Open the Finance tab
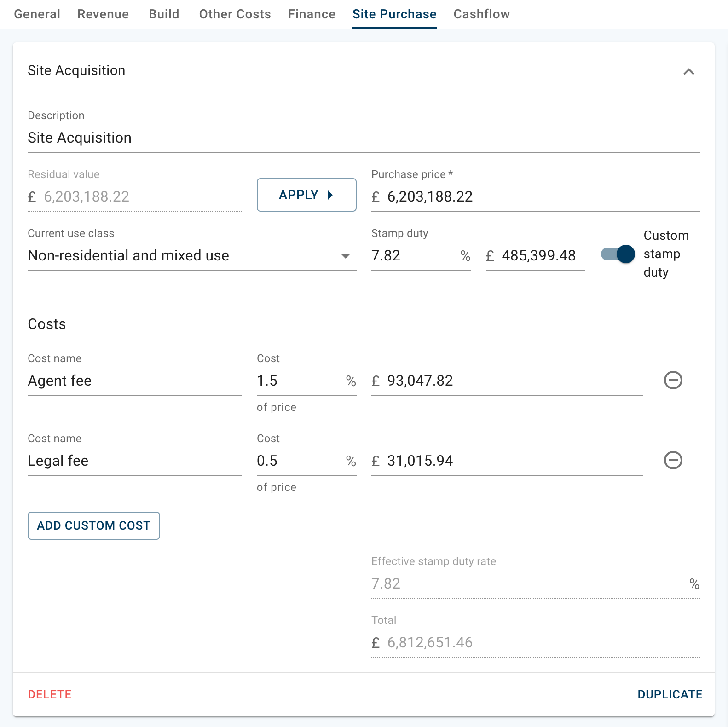 tap(312, 14)
